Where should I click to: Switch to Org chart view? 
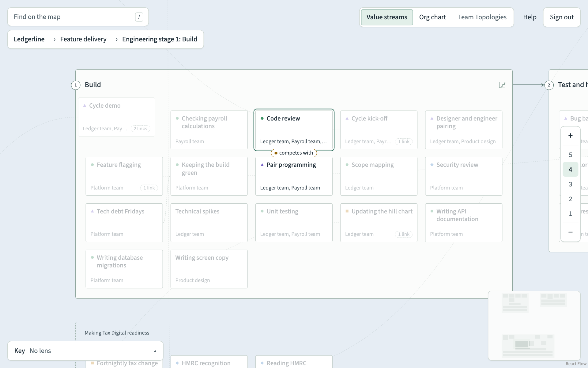click(x=432, y=17)
